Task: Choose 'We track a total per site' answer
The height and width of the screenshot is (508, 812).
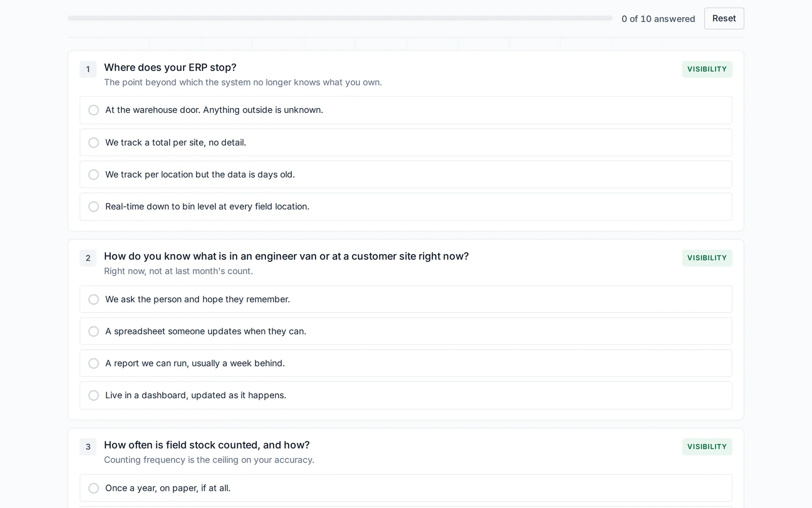Action: (x=405, y=142)
